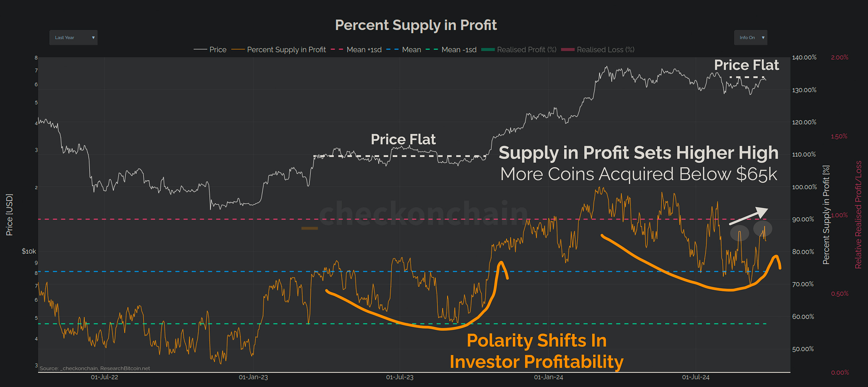Viewport: 868px width, 387px height.
Task: Select the 'Mean' entry in the chart legend
Action: pyautogui.click(x=412, y=50)
